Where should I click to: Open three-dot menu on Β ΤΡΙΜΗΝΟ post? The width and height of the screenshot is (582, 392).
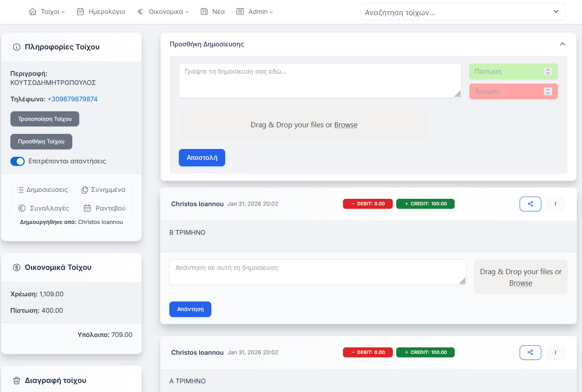click(x=555, y=204)
